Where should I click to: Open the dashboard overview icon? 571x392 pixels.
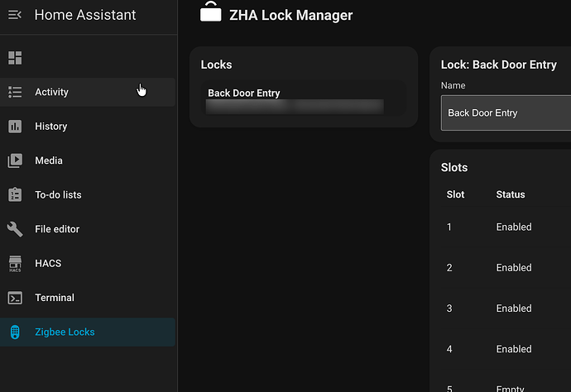(15, 58)
